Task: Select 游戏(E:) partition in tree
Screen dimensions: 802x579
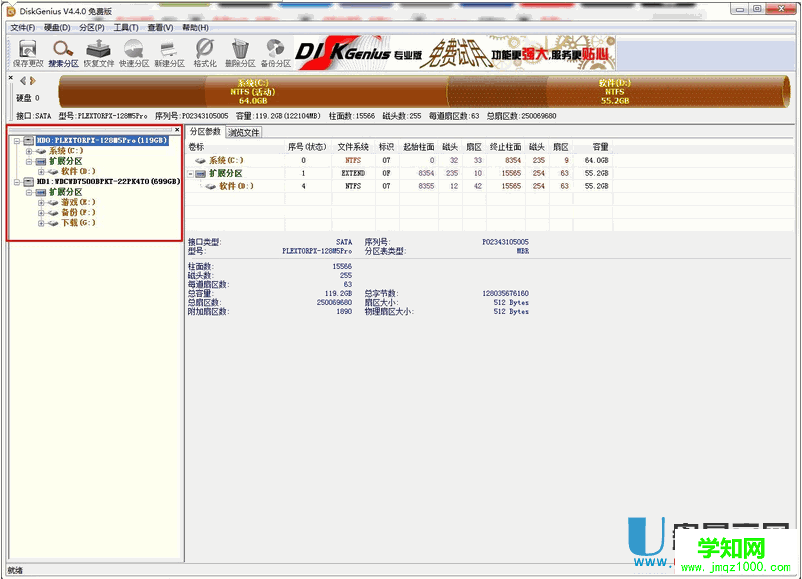Action: click(x=78, y=202)
